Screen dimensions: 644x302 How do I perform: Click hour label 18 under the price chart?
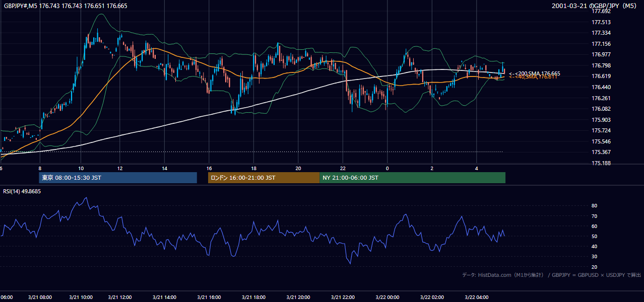[x=253, y=169]
